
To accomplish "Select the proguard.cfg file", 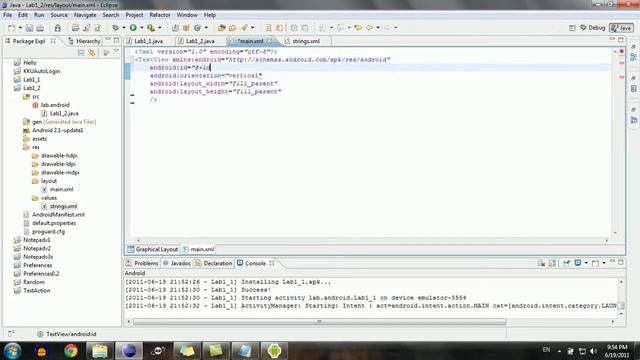I will (49, 231).
